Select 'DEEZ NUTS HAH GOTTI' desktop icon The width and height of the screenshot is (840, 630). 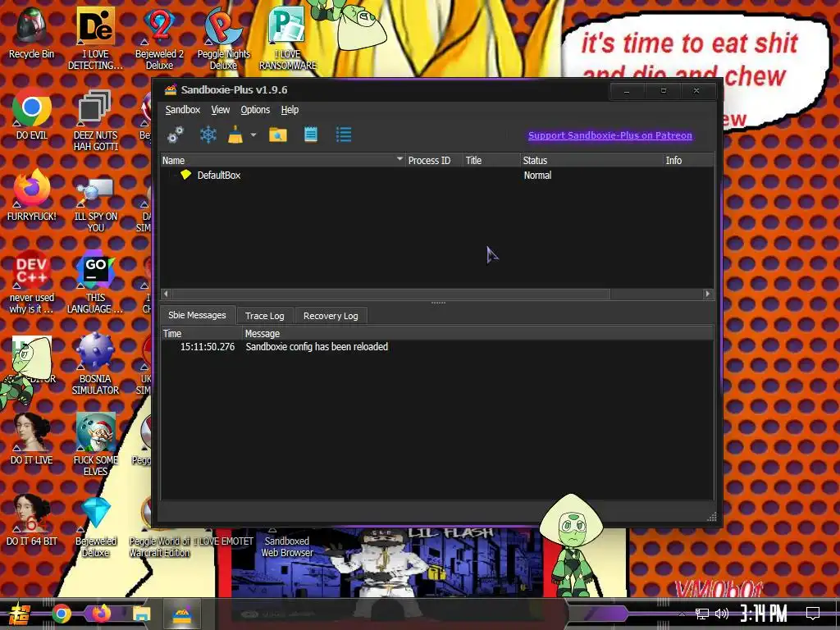[x=95, y=119]
